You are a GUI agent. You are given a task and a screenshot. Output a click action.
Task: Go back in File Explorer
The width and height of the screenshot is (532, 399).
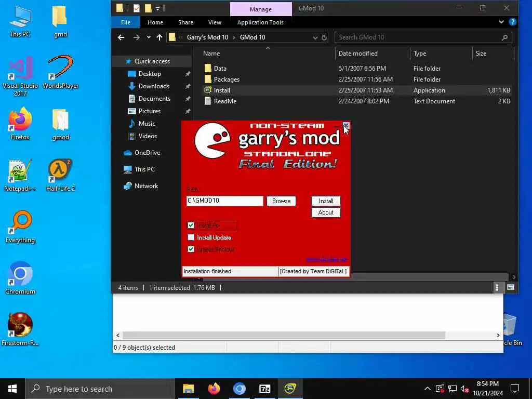click(121, 37)
